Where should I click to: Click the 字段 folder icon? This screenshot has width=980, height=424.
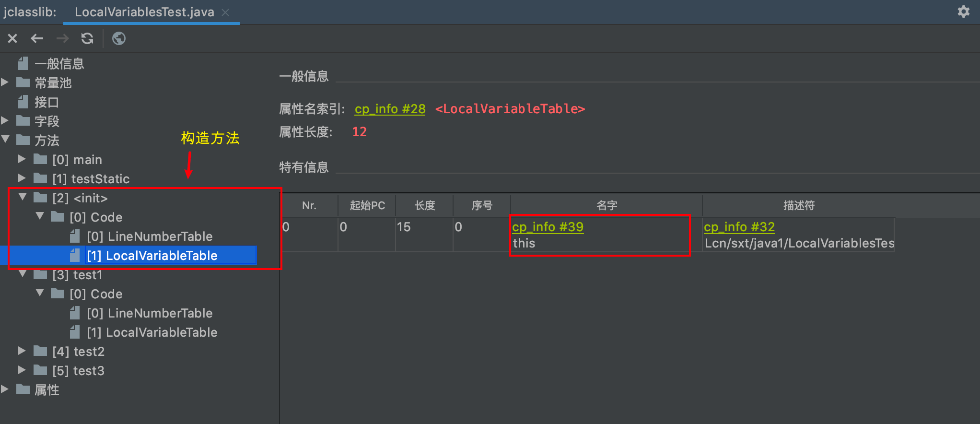tap(23, 120)
